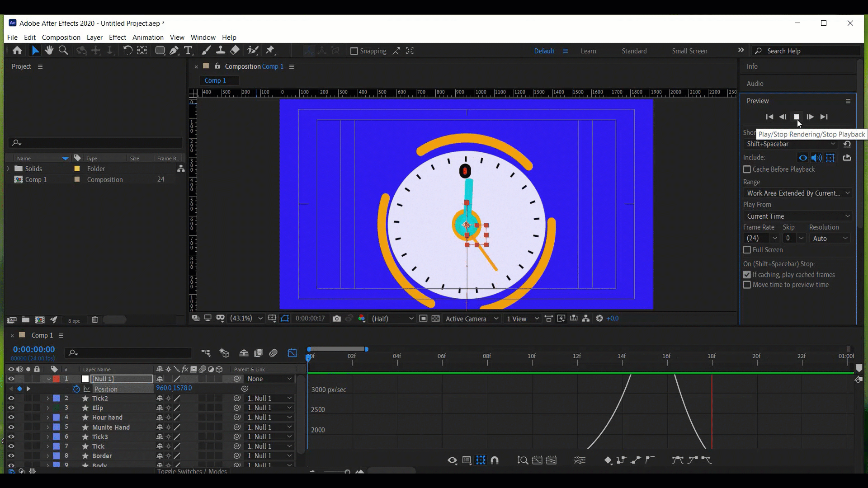The width and height of the screenshot is (868, 488).
Task: Click the Hand tool icon
Action: 49,51
